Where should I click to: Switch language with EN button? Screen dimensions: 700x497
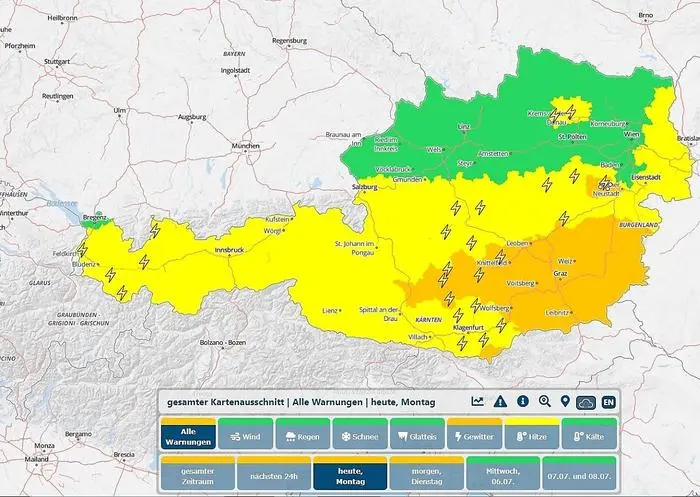coord(609,402)
